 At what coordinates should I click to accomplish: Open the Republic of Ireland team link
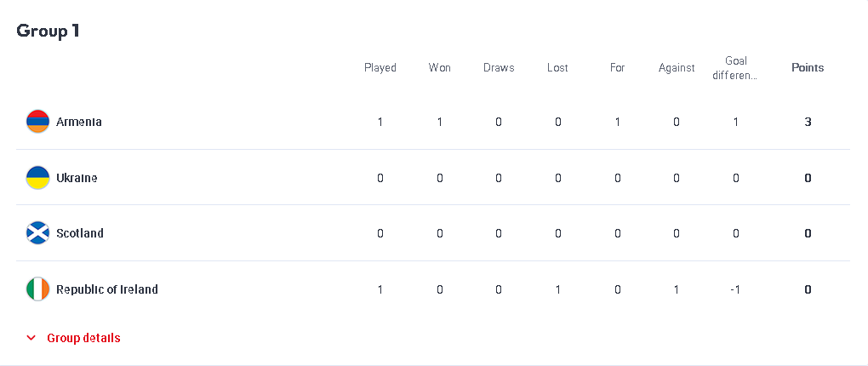coord(107,289)
